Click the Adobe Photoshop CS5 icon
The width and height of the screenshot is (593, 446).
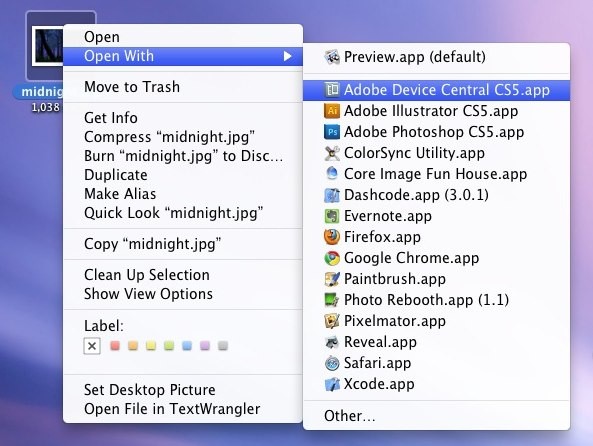point(332,132)
